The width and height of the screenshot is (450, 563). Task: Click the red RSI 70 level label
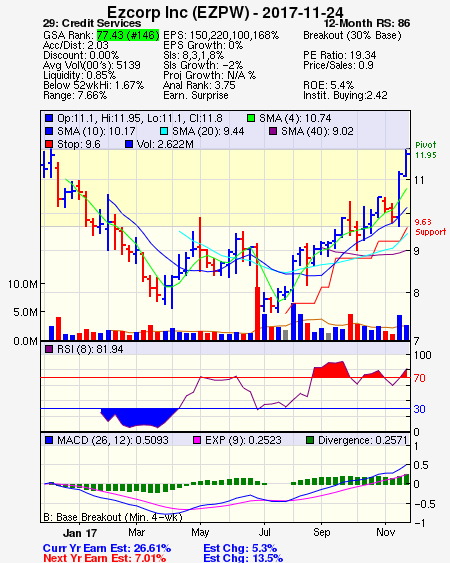(x=419, y=378)
